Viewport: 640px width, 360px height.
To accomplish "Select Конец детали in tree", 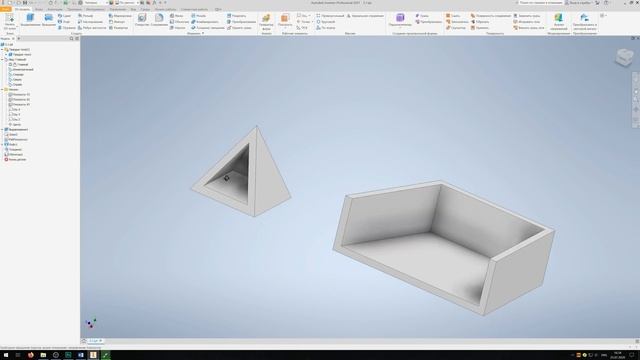I will 15,159.
